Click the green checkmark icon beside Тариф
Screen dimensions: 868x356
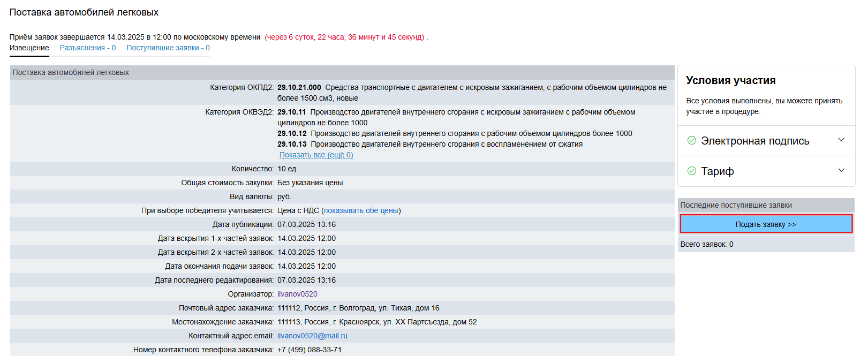(691, 171)
